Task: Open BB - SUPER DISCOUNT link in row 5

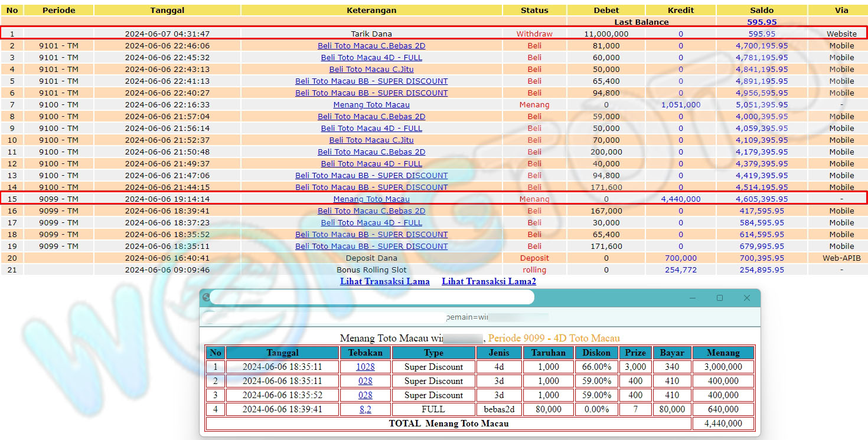Action: click(371, 81)
